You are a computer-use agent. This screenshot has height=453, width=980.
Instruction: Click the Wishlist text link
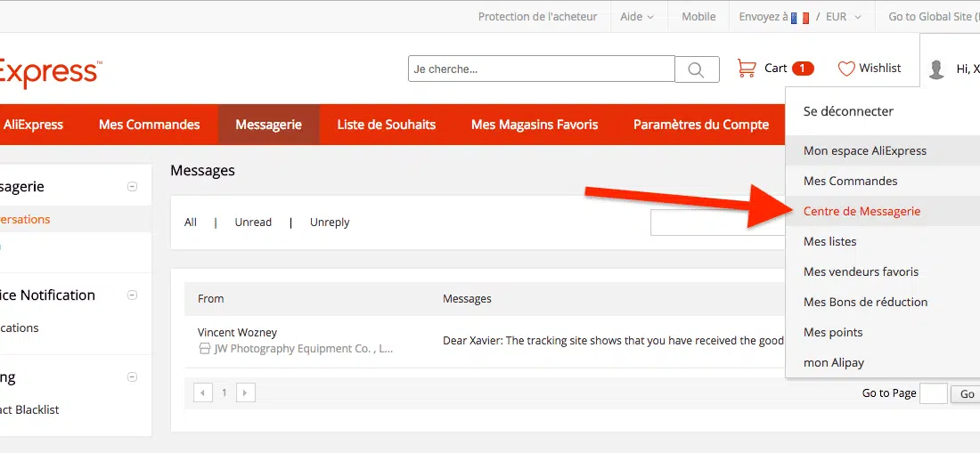[880, 68]
